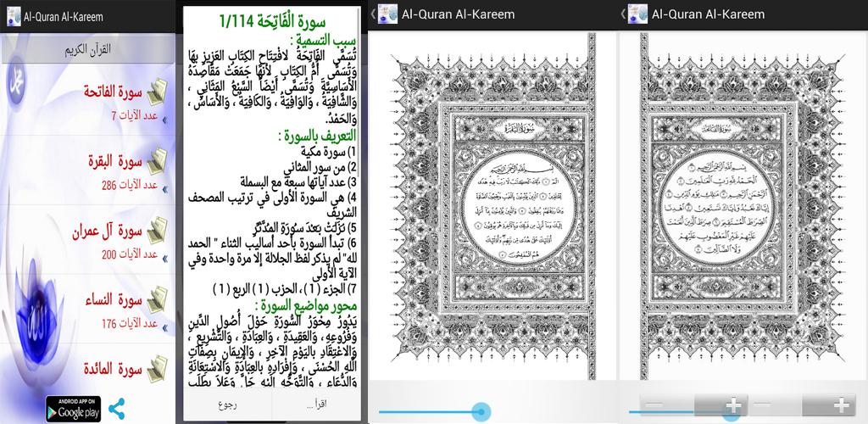This screenshot has height=424, width=868.
Task: Zoom out with the rightmost minus button
Action: tap(775, 405)
